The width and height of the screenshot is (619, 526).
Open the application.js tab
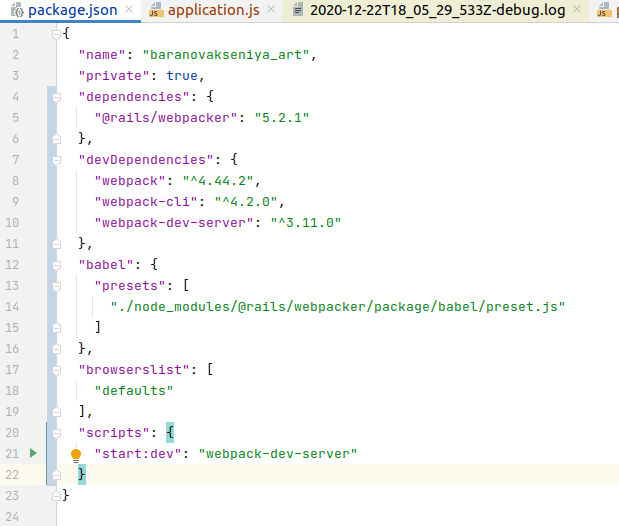[214, 10]
